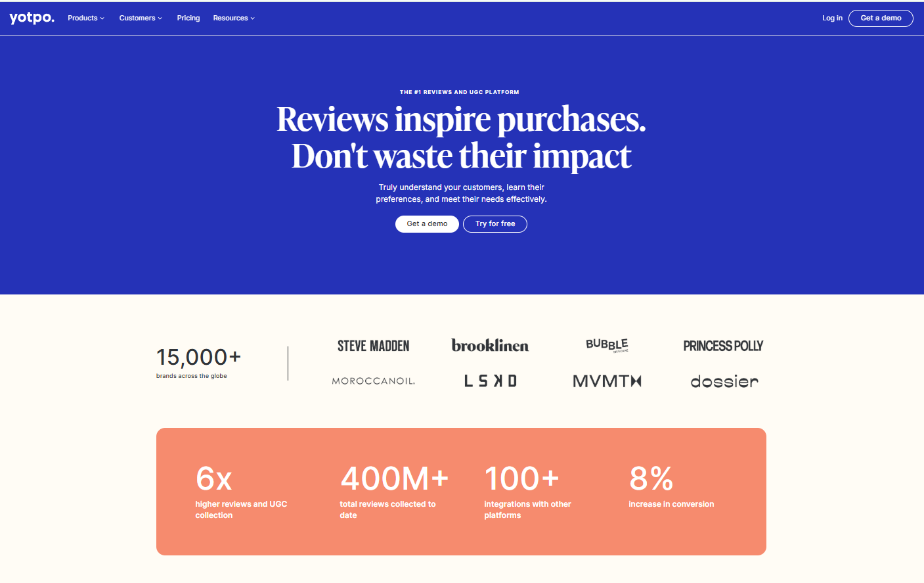Select the Bubble Skincare logo
The width and height of the screenshot is (924, 583).
[x=606, y=344]
